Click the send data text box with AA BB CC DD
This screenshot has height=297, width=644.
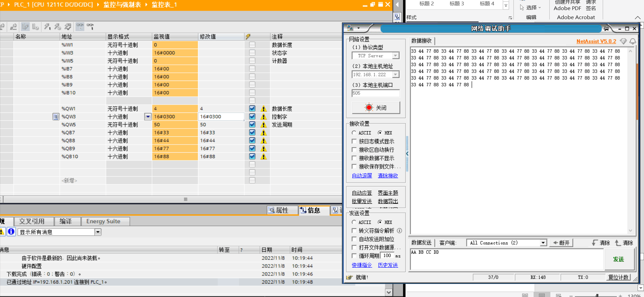[506, 259]
